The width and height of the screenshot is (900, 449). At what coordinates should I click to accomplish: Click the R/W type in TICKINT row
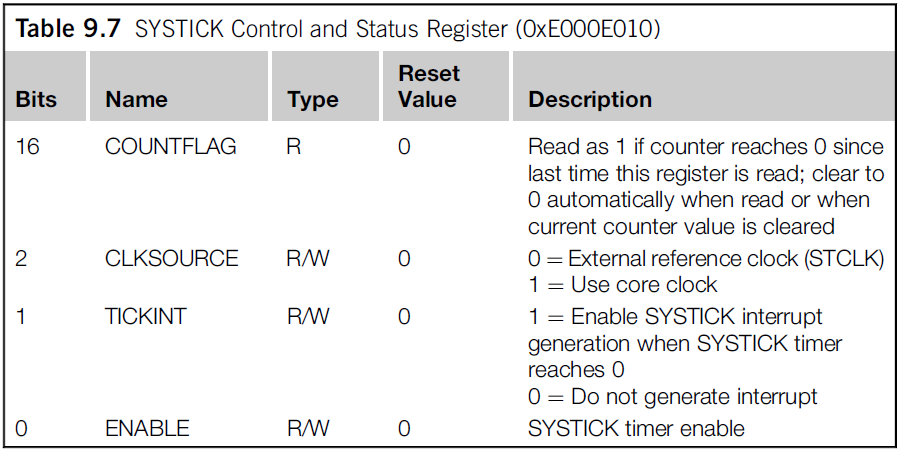308,317
